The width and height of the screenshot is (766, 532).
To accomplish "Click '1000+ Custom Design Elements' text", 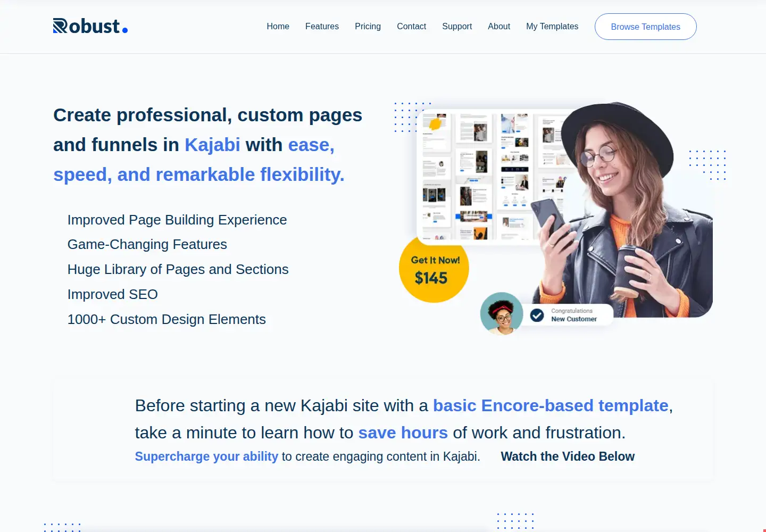I will 166,319.
